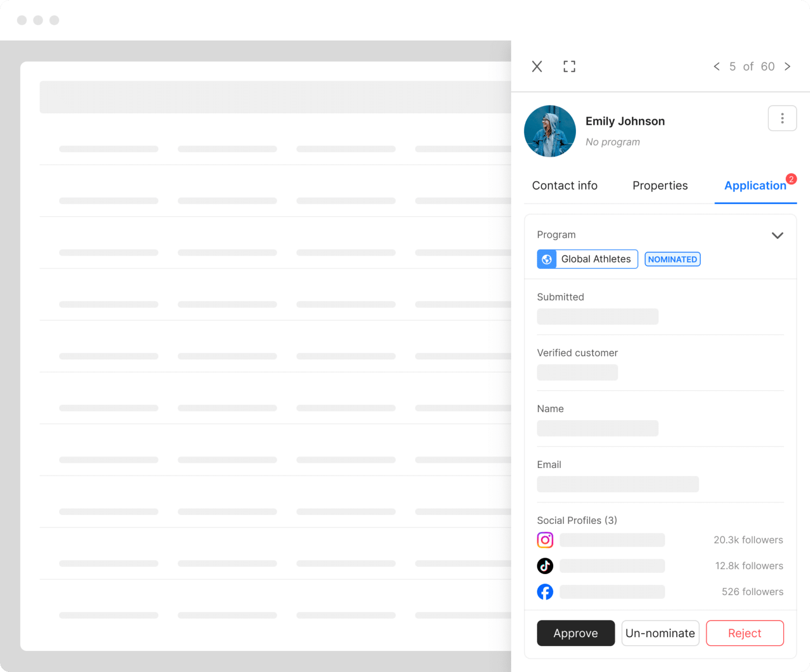The image size is (810, 672).
Task: Close the Emily Johnson side panel
Action: tap(537, 66)
